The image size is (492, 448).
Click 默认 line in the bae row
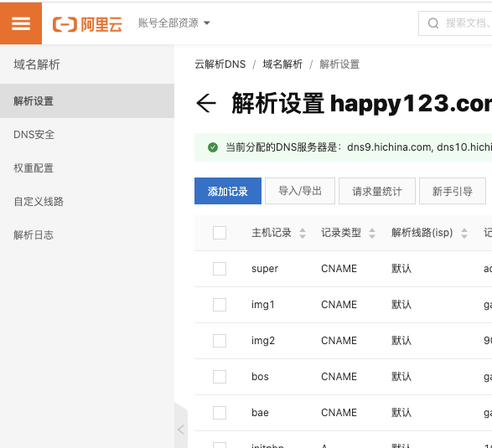[401, 413]
